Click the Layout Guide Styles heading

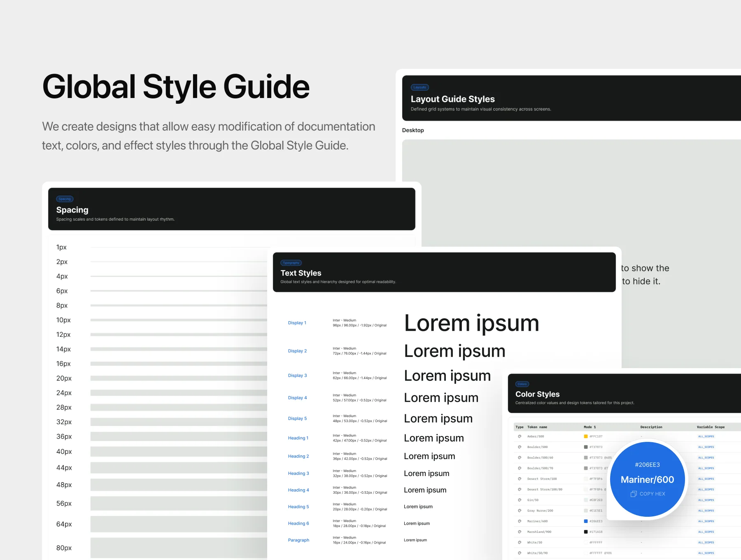(x=453, y=99)
